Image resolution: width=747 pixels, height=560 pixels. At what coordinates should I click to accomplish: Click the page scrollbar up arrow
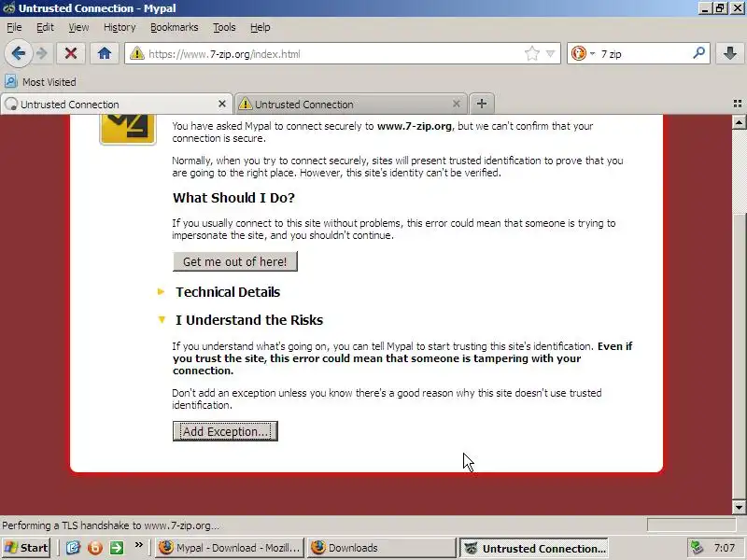pyautogui.click(x=739, y=122)
